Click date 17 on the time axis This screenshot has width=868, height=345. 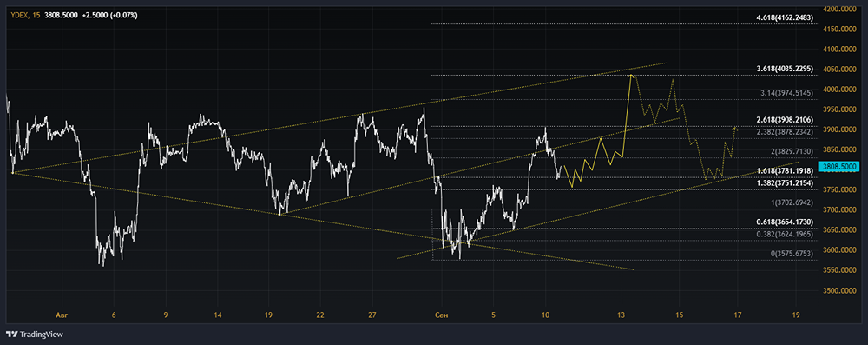point(737,315)
